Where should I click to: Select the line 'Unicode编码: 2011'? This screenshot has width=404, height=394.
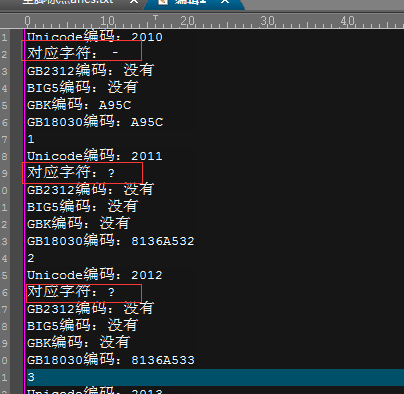pyautogui.click(x=95, y=156)
